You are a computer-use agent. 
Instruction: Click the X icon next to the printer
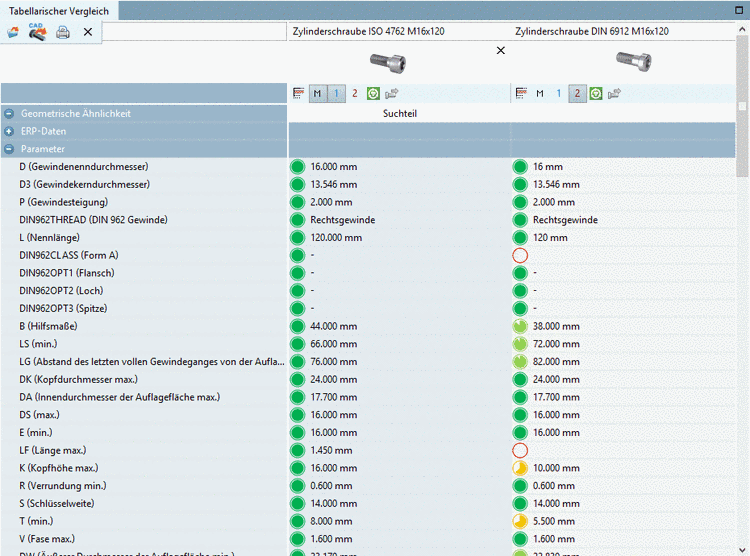88,32
